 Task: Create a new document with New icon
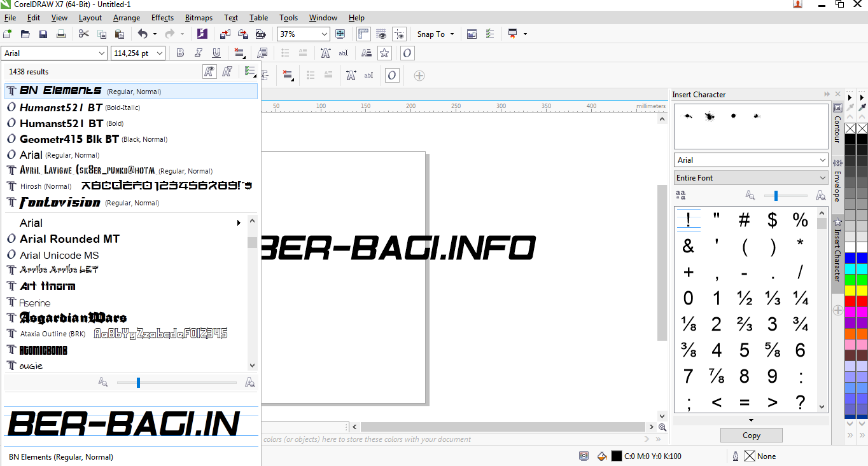tap(8, 34)
